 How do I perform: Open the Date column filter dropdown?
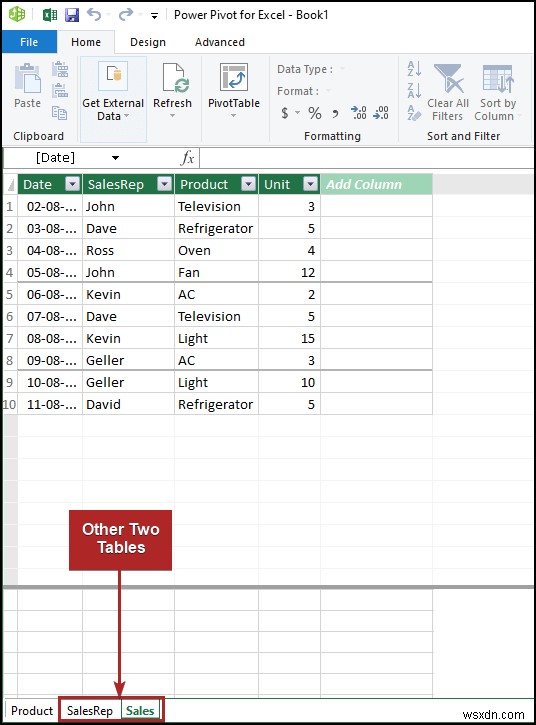pyautogui.click(x=73, y=184)
